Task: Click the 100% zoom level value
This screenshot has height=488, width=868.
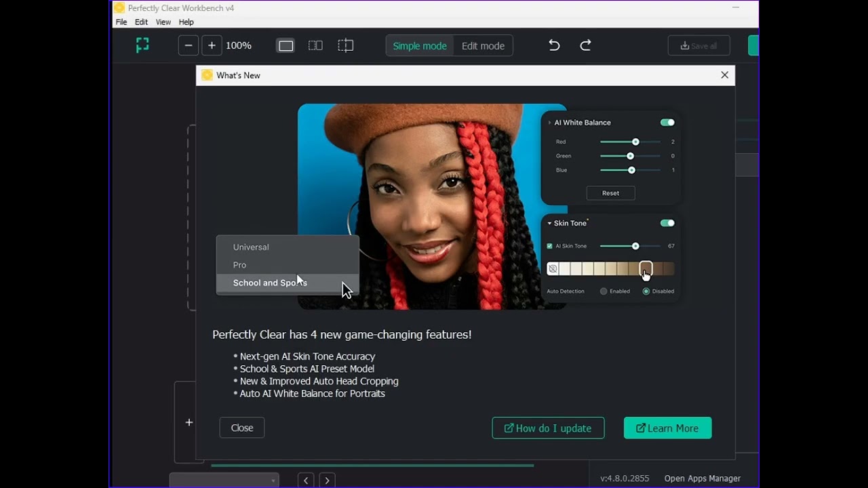Action: 239,45
